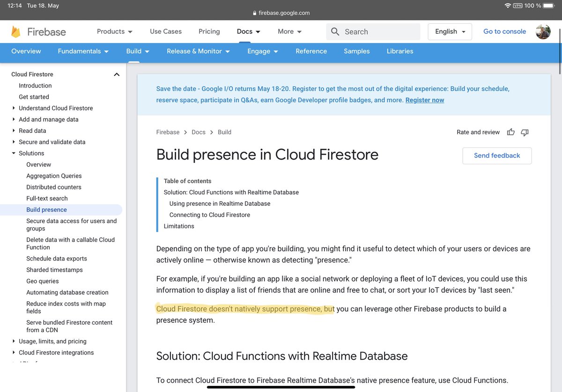562x392 pixels.
Task: Open the Docs menu in the top bar
Action: click(248, 31)
